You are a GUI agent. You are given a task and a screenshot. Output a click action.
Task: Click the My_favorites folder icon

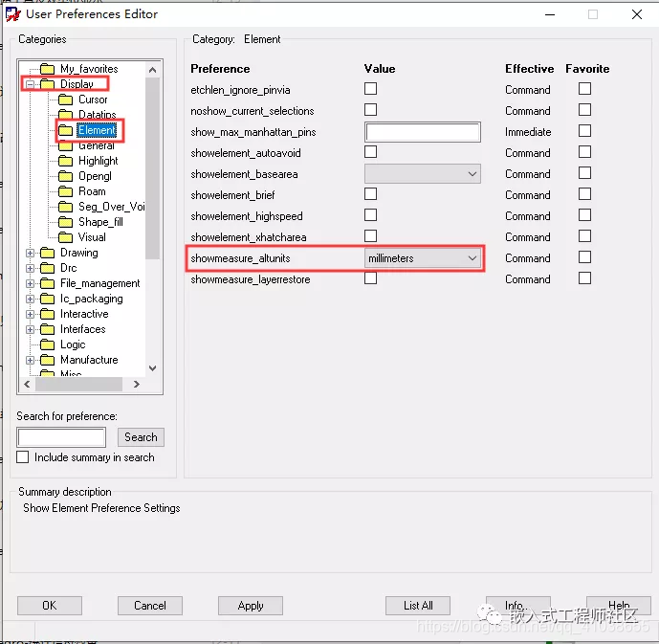click(x=47, y=69)
